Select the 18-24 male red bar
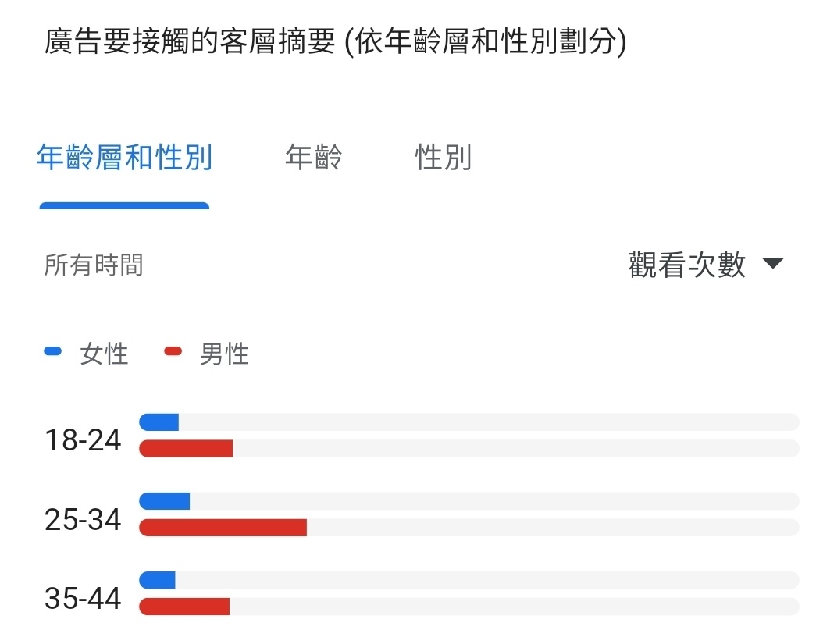Image resolution: width=823 pixels, height=644 pixels. pos(186,448)
